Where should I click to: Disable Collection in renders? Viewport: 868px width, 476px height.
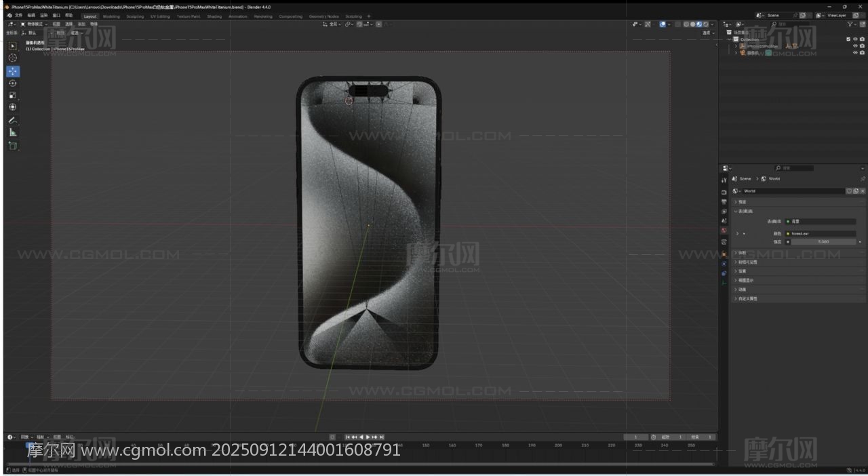click(x=862, y=39)
